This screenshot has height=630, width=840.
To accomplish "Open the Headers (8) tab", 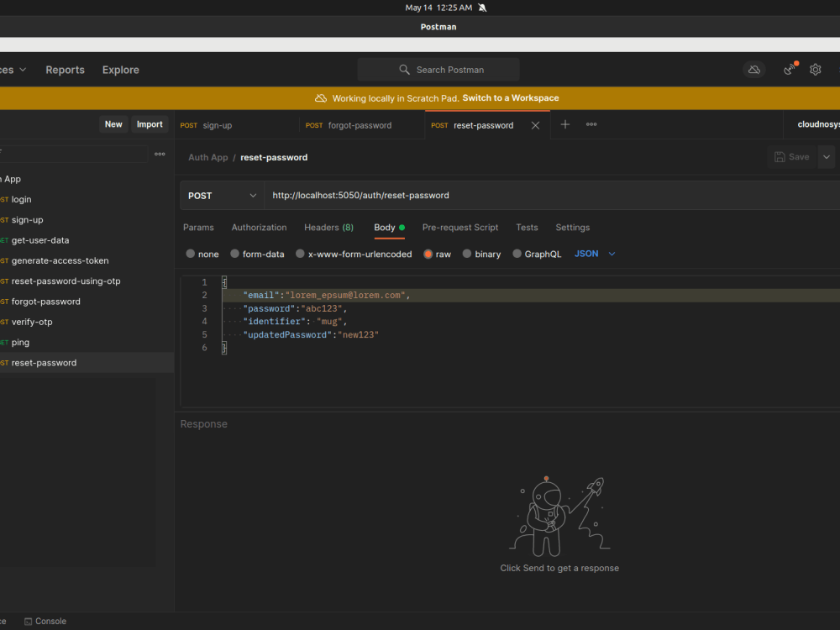I will coord(329,228).
